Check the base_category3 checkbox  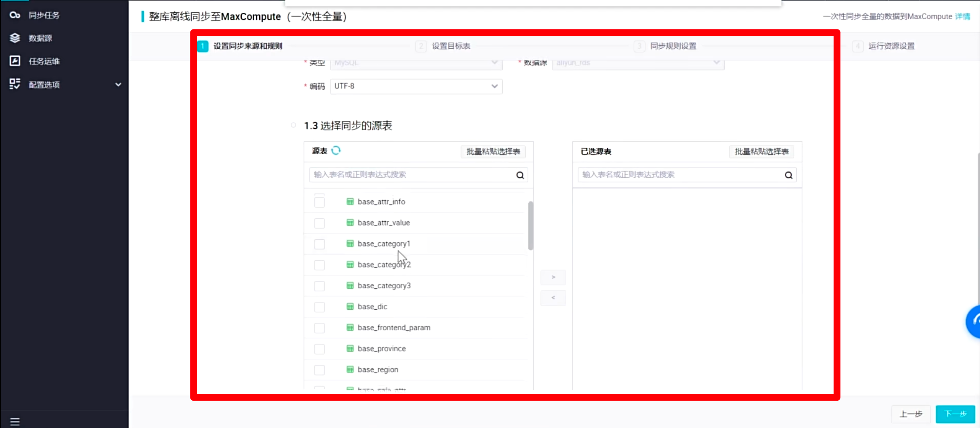point(319,286)
